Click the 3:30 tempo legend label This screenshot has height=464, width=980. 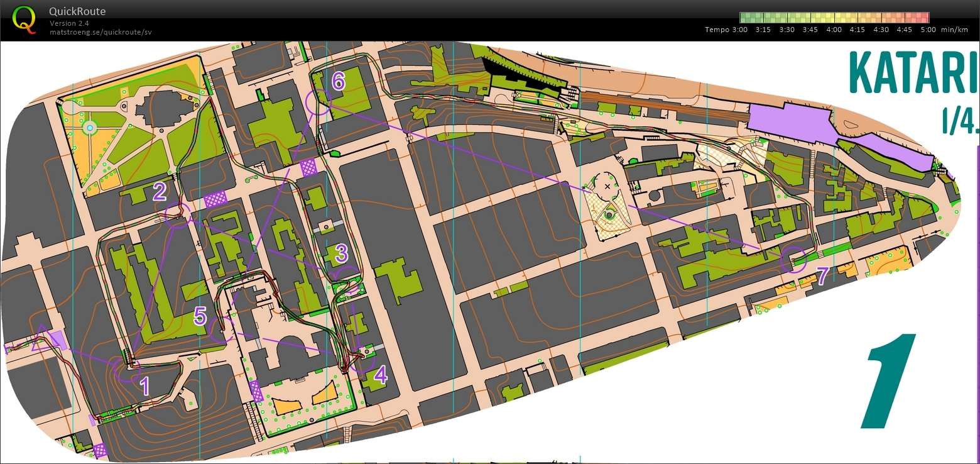pyautogui.click(x=787, y=30)
